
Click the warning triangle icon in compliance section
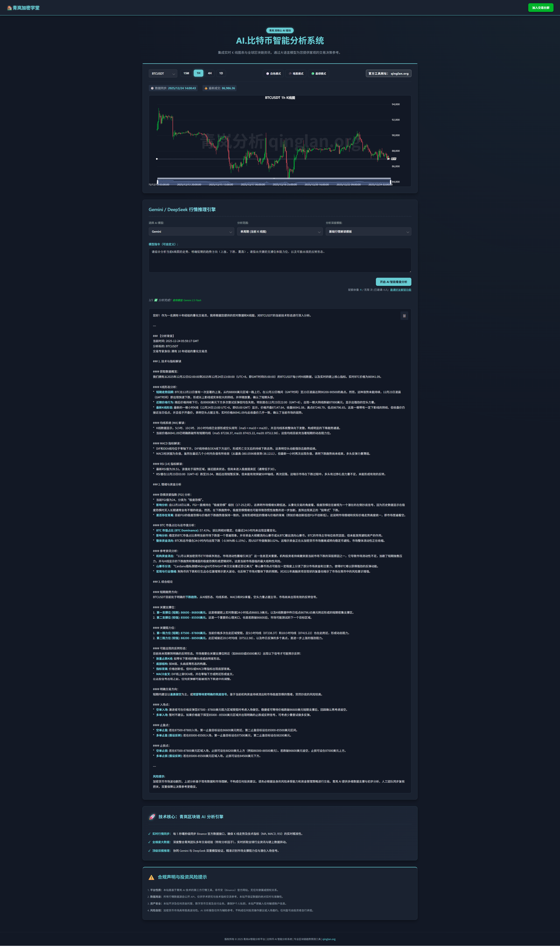pyautogui.click(x=151, y=877)
